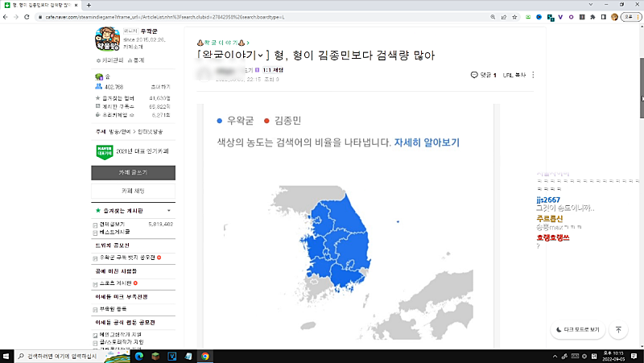Open the article more-options three dots
Viewport: 644px width, 363px height.
533,75
